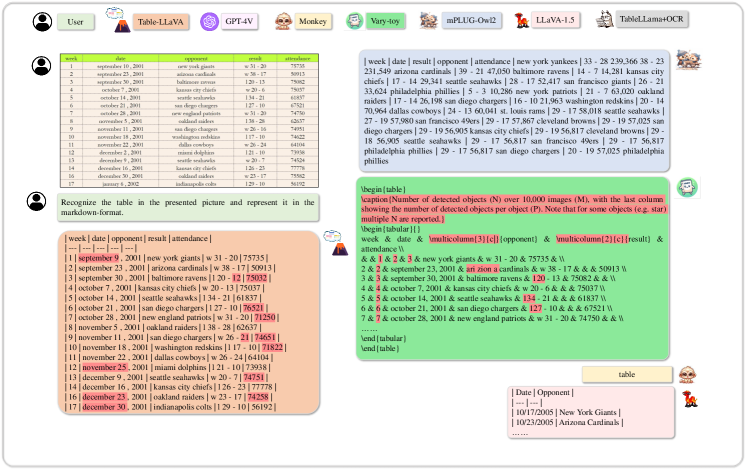
Task: Click the orange row '| 11 | november 22 , 2001 | dallas cowboys'
Action: click(169, 357)
